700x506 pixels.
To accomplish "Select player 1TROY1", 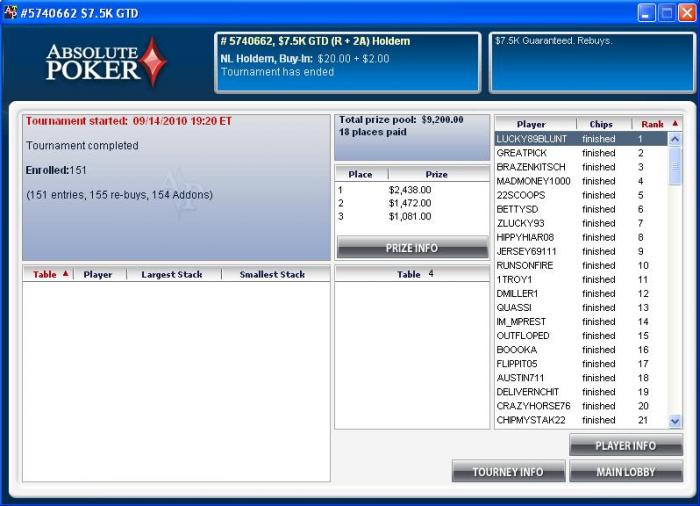I will click(x=581, y=280).
